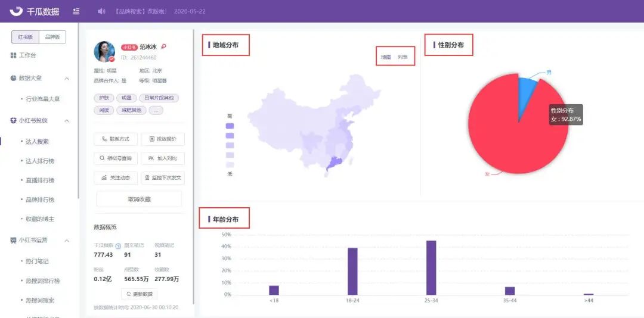Collapse the 数据大盘 section chevron
The width and height of the screenshot is (644, 318).
(67, 78)
